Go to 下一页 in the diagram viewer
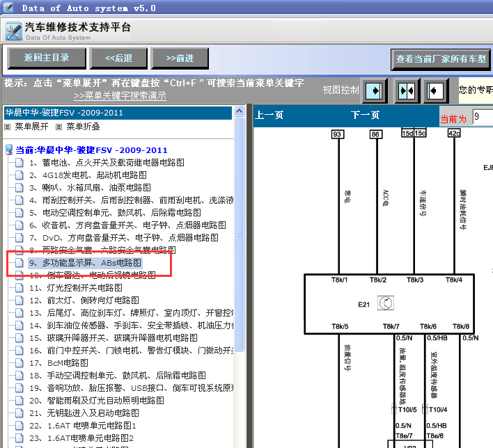 point(365,115)
